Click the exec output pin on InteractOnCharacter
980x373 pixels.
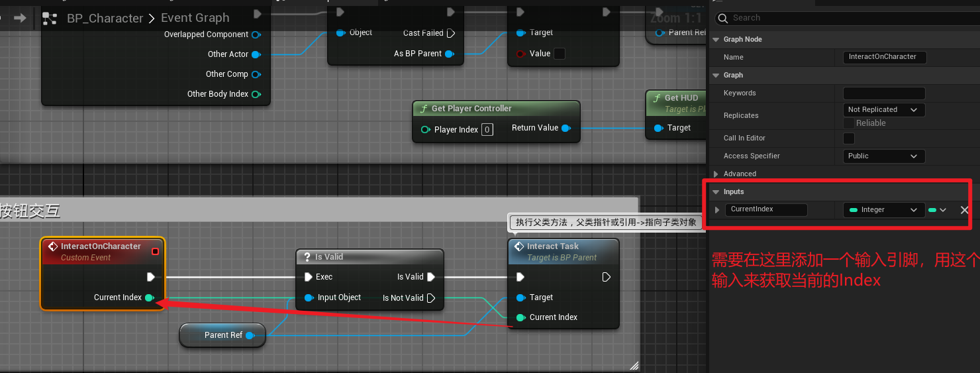(151, 277)
